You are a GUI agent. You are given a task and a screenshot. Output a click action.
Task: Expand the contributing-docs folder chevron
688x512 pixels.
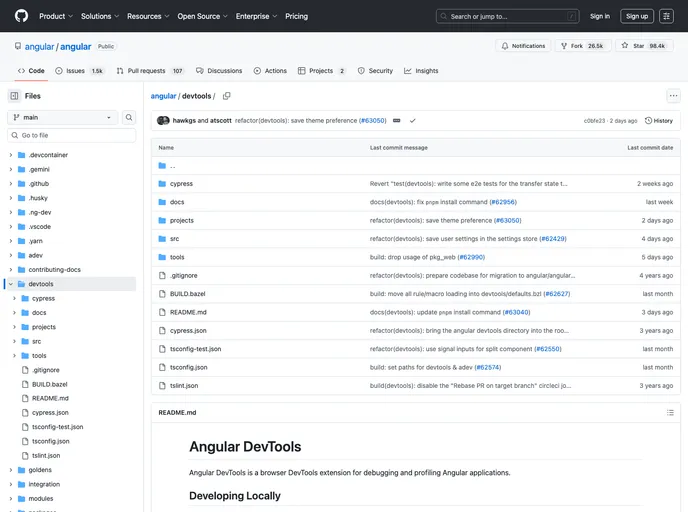(x=11, y=269)
